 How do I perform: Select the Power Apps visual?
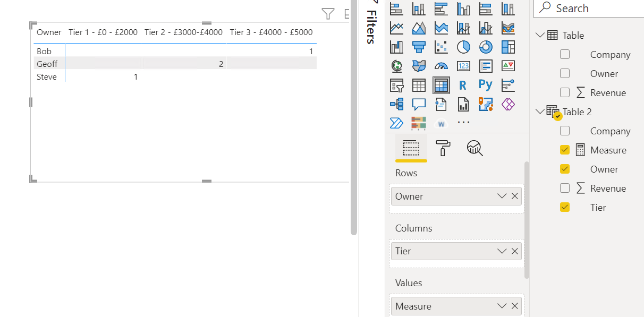tap(508, 104)
